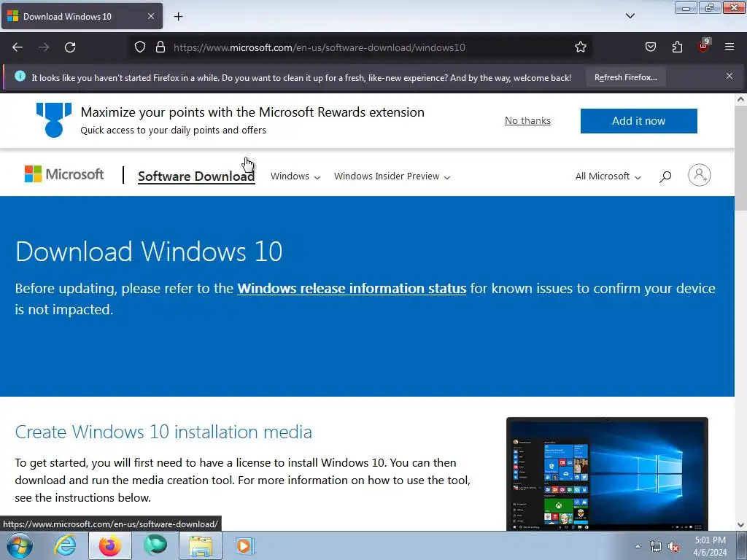The width and height of the screenshot is (747, 560).
Task: Click the padlock site info icon
Action: tap(160, 47)
